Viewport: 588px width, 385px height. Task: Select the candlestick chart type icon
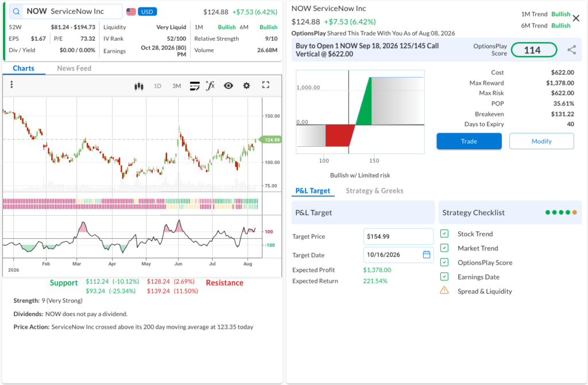coord(139,86)
